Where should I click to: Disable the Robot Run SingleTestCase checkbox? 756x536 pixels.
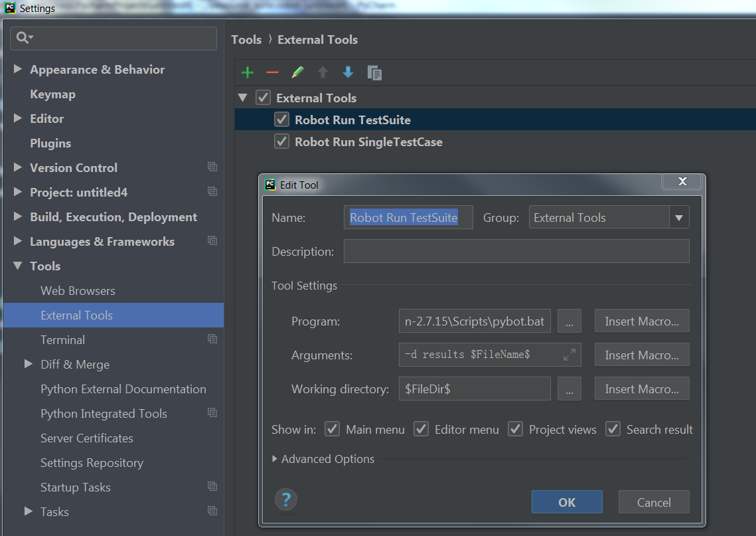282,141
